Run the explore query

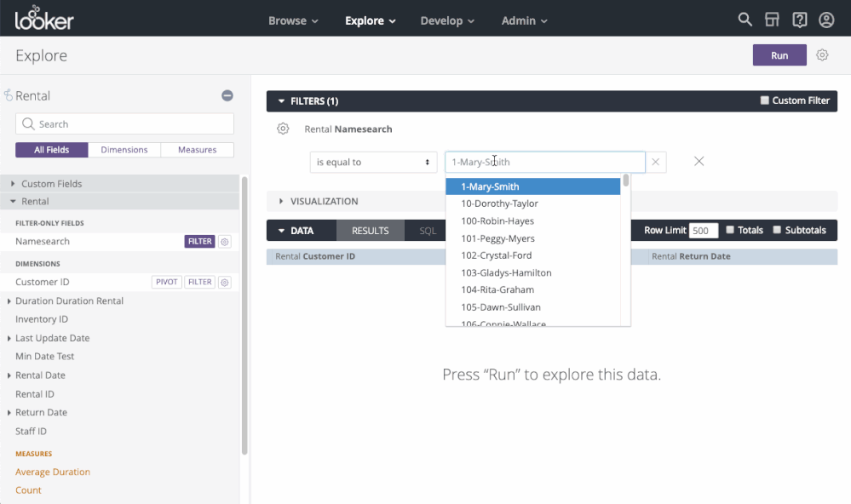779,55
